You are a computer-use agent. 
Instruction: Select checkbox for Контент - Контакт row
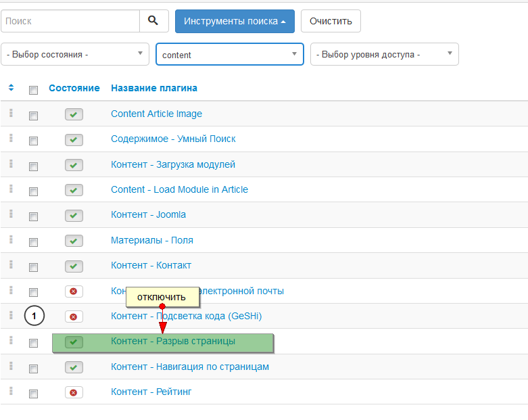click(x=33, y=267)
